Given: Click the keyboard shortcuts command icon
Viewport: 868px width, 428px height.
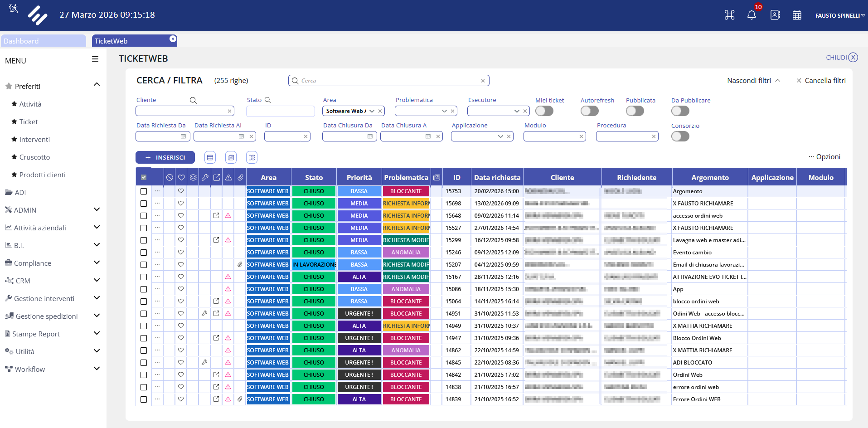Looking at the screenshot, I should 729,15.
